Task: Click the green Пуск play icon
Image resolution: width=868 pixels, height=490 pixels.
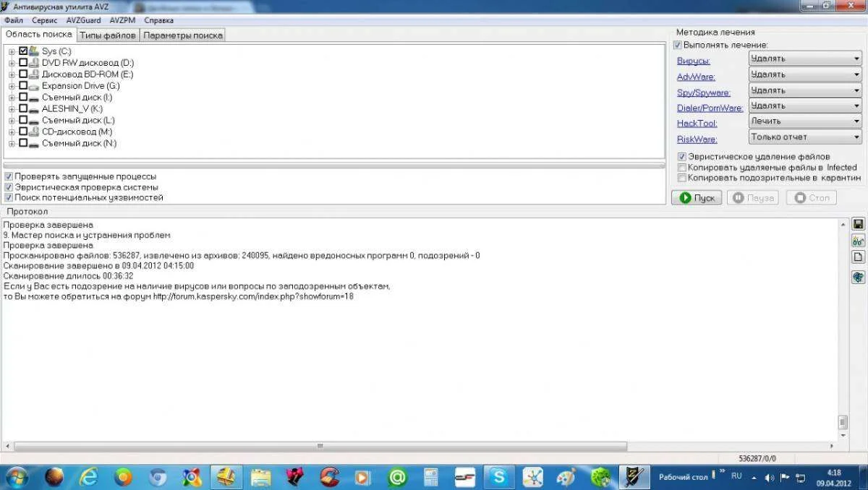Action: click(x=684, y=197)
